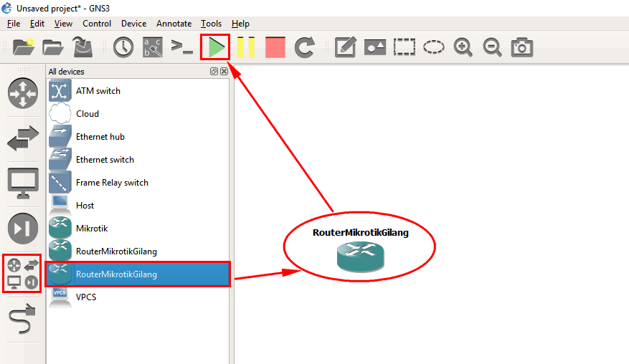
Task: Select Mikrotik in device list
Action: 138,228
